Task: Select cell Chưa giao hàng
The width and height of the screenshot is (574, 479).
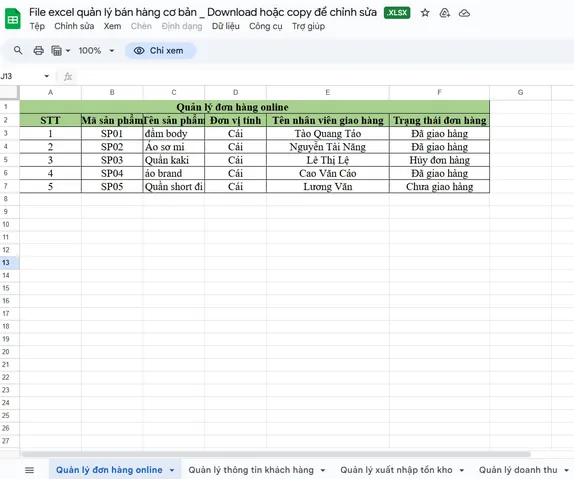Action: (x=439, y=186)
